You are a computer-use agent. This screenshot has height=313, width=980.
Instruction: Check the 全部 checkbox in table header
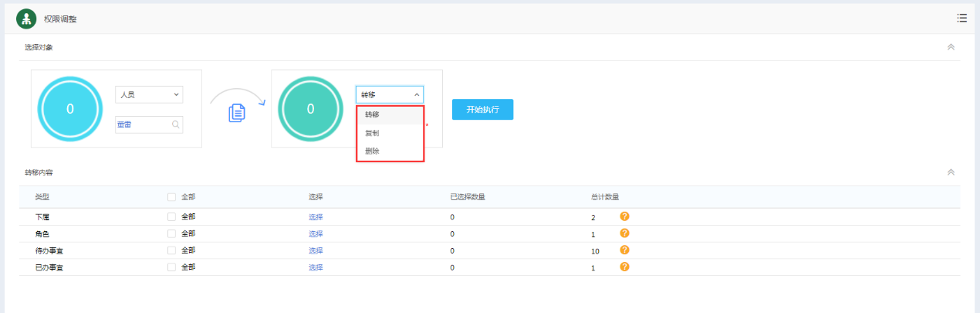(x=171, y=197)
